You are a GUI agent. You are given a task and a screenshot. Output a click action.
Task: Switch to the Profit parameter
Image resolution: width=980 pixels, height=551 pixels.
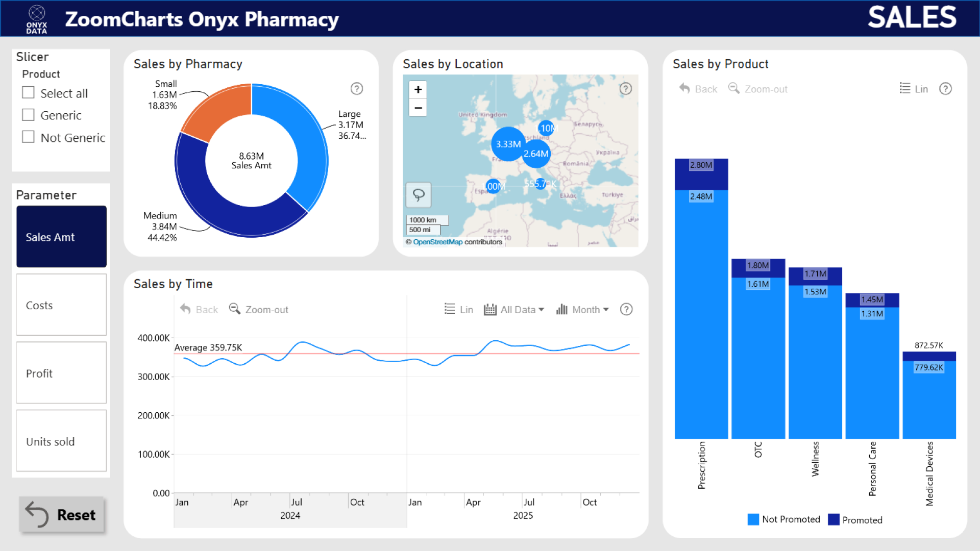pos(61,373)
